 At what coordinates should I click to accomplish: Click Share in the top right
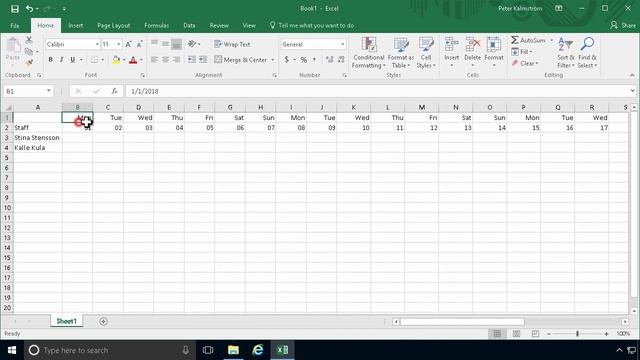point(623,25)
